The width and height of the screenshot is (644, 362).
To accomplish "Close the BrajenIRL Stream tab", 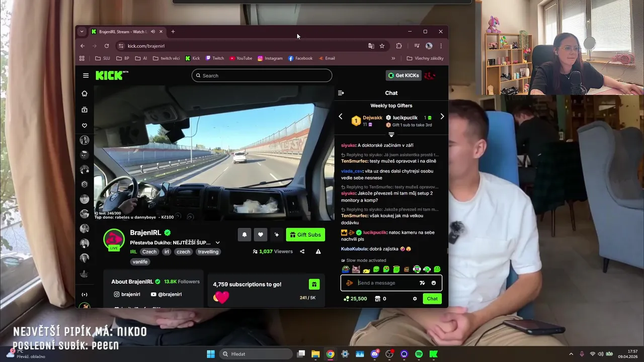I will pos(161,32).
